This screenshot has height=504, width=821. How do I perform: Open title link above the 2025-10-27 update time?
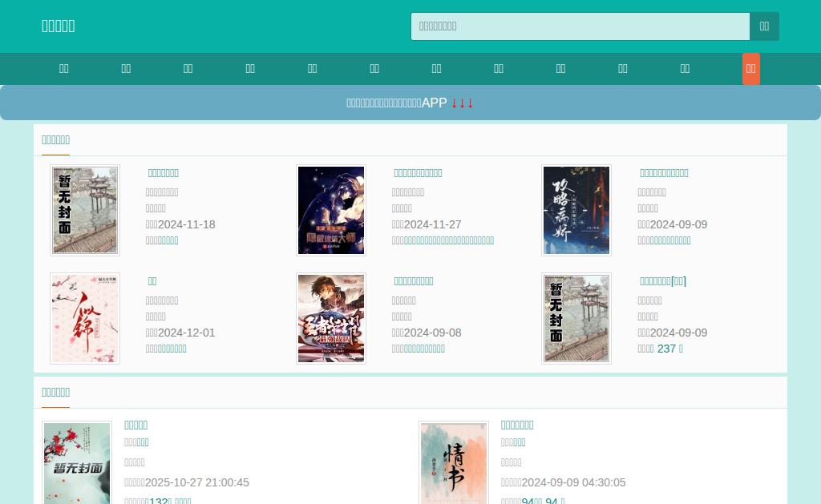point(135,425)
